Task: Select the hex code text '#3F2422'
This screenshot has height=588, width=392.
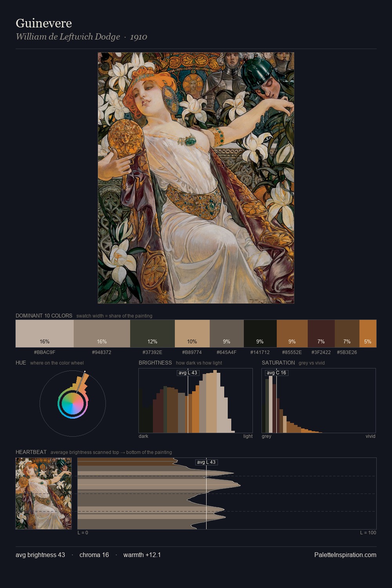Action: [x=321, y=352]
